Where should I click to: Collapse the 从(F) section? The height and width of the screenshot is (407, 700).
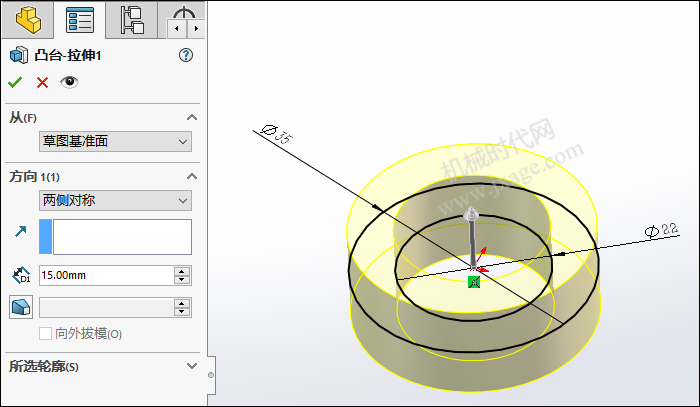click(x=192, y=117)
